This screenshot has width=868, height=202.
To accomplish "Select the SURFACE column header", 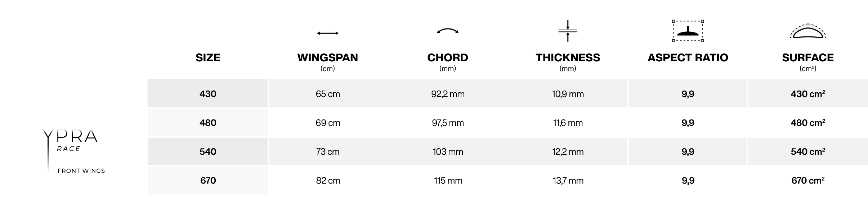I will (x=808, y=58).
